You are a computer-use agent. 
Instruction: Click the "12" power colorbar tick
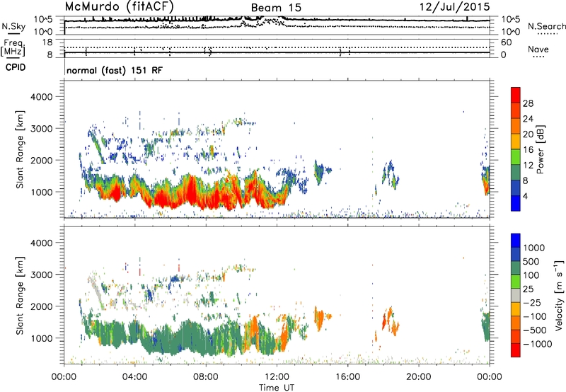coord(528,166)
